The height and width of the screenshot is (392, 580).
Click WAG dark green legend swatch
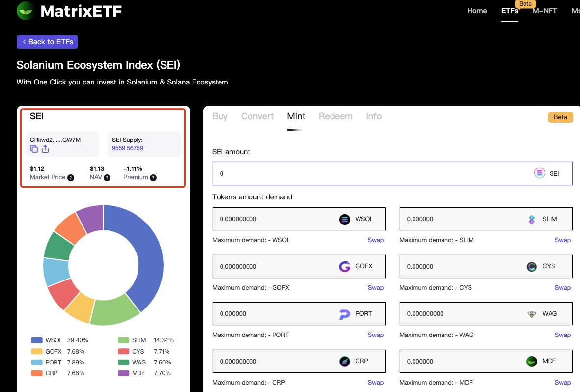[x=124, y=363]
